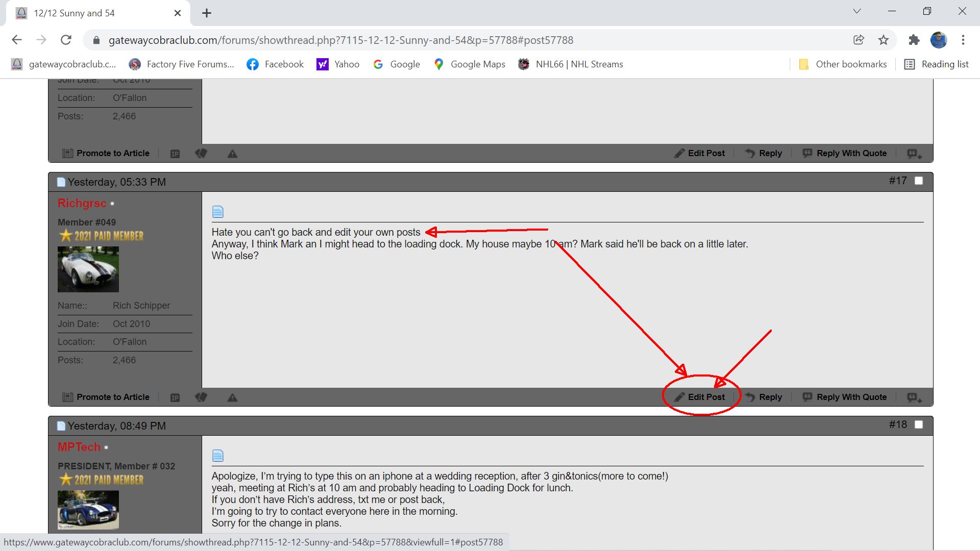This screenshot has height=551, width=980.
Task: Open the Richgrsc username link
Action: point(82,203)
